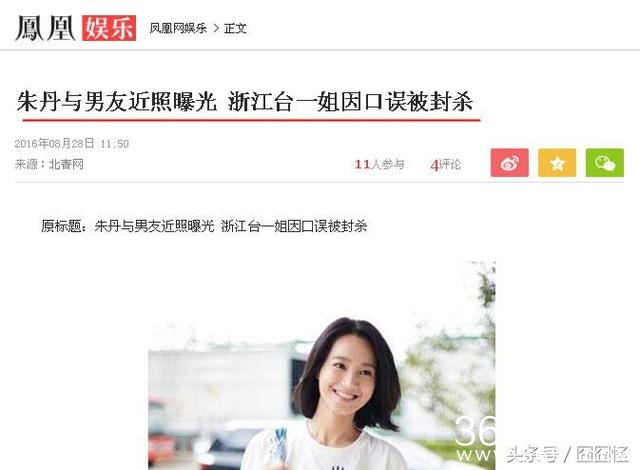Click the 11:50 publish time

pyautogui.click(x=115, y=144)
